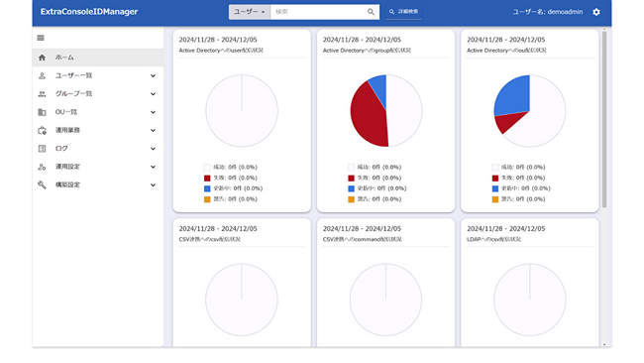Click the ExtraConsoleIDManager title link
This screenshot has height=363, width=644.
pyautogui.click(x=89, y=12)
